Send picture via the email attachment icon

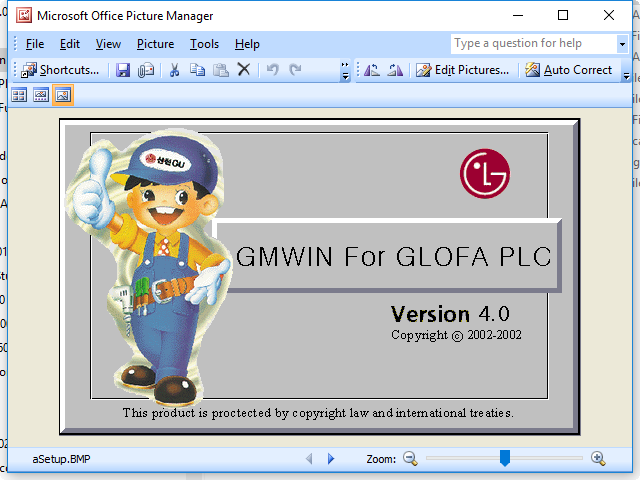(x=146, y=70)
